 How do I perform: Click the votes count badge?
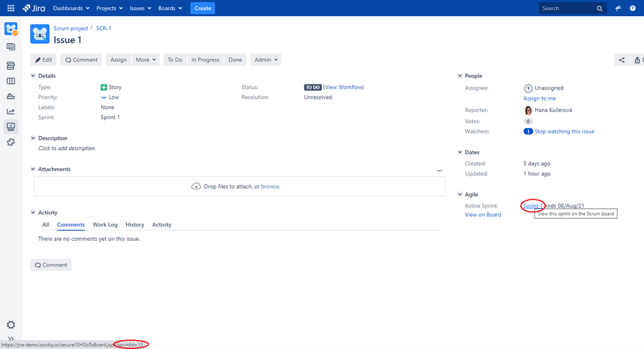tap(528, 122)
